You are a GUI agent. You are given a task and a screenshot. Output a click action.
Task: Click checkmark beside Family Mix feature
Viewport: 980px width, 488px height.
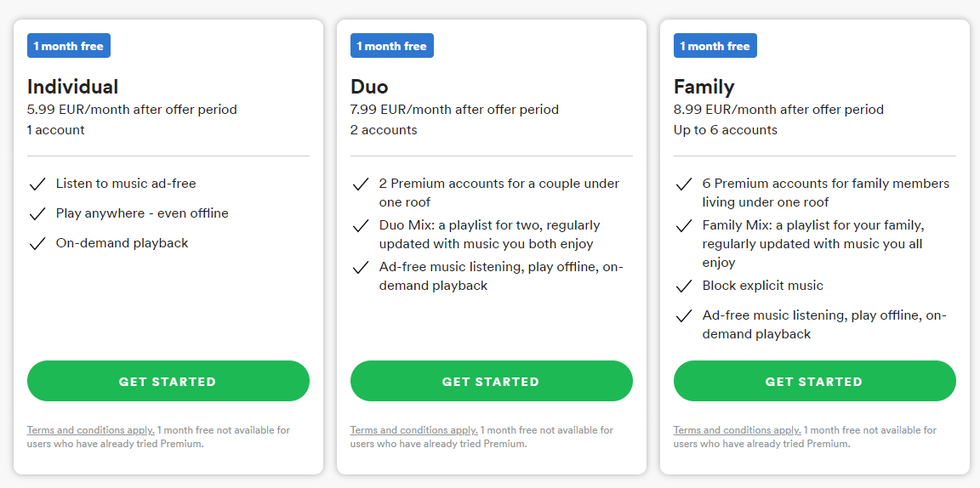683,226
